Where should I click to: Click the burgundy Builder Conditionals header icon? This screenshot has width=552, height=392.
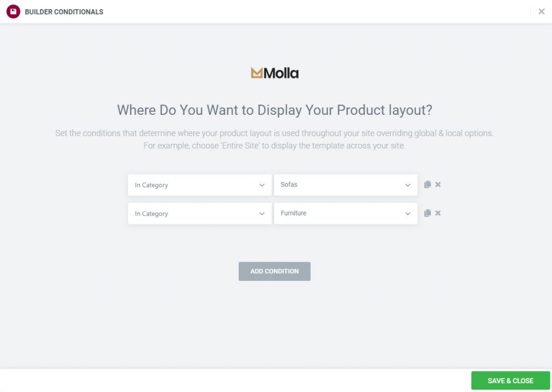pyautogui.click(x=13, y=12)
